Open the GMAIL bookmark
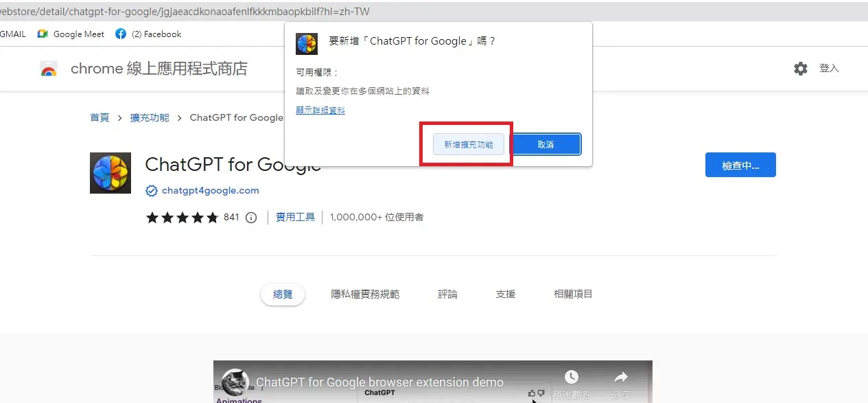 (x=13, y=34)
